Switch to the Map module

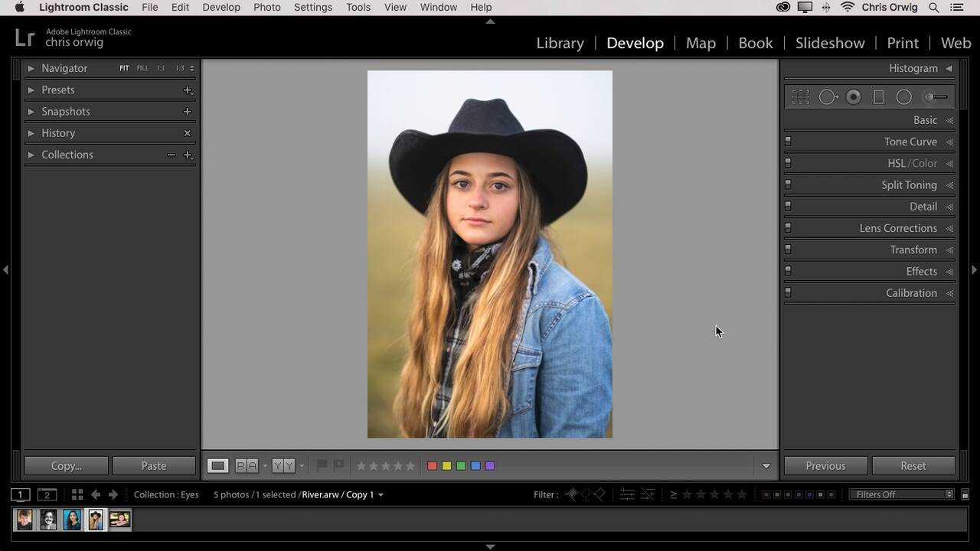[701, 43]
